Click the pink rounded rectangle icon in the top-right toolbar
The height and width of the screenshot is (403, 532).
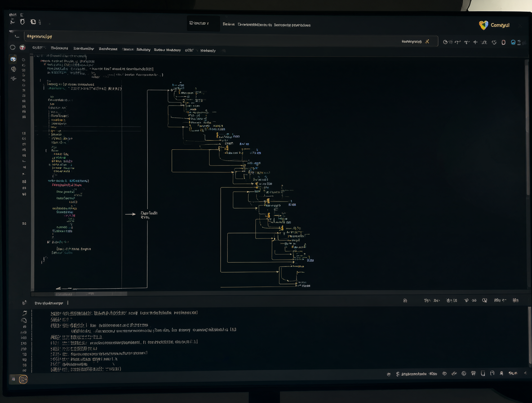[x=504, y=42]
